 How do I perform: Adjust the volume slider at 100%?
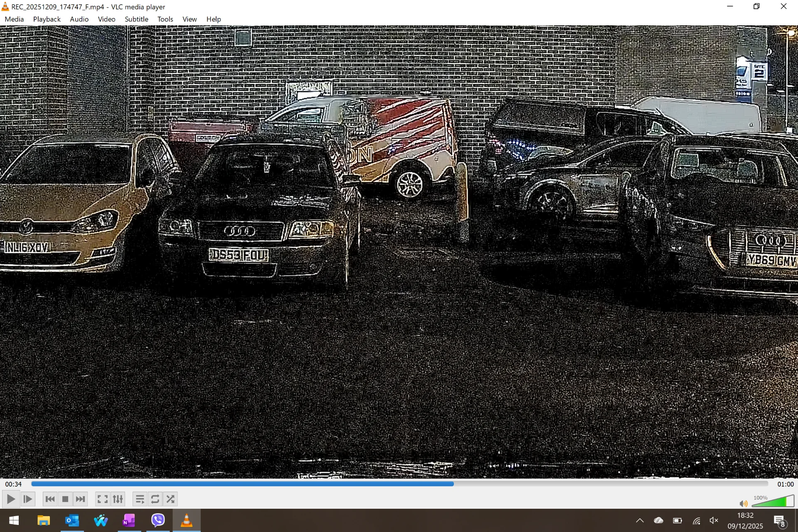773,501
